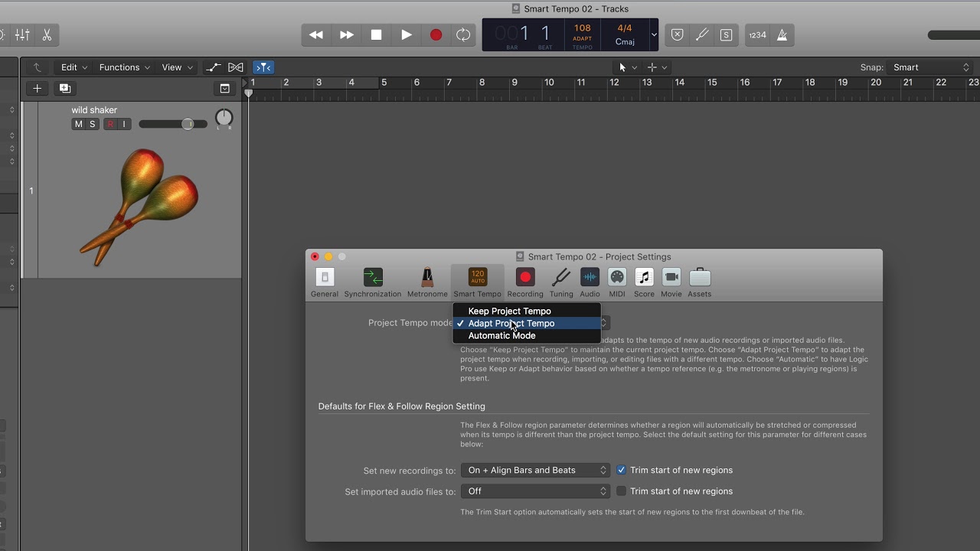Viewport: 980px width, 551px height.
Task: Open the Recording settings tab
Action: pyautogui.click(x=525, y=282)
